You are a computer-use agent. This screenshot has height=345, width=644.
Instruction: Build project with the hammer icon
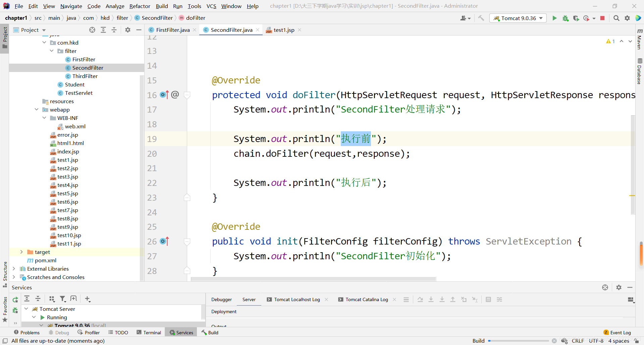(x=481, y=18)
